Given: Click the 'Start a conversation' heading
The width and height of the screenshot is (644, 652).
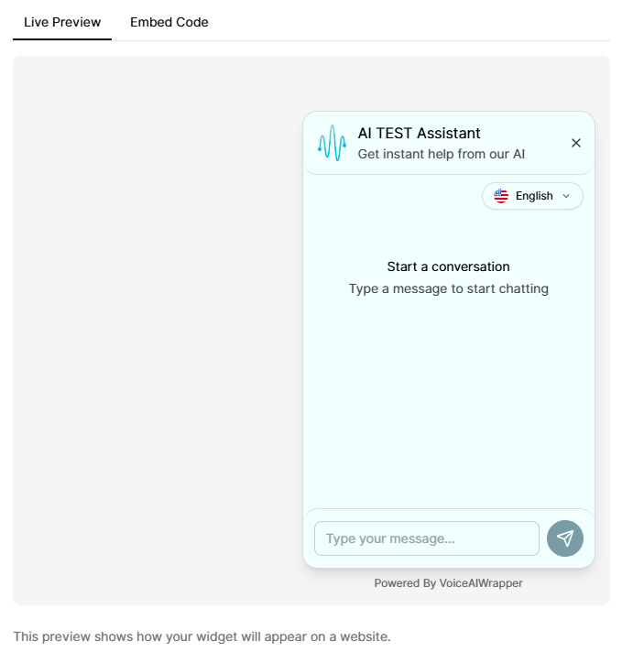Looking at the screenshot, I should [448, 266].
